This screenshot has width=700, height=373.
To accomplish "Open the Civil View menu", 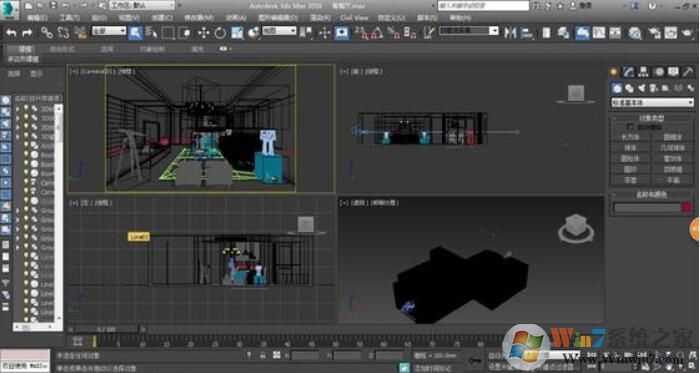I will click(x=354, y=18).
